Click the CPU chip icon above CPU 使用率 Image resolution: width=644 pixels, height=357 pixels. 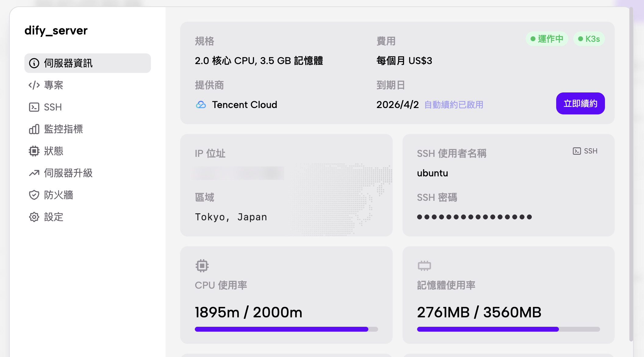click(202, 266)
